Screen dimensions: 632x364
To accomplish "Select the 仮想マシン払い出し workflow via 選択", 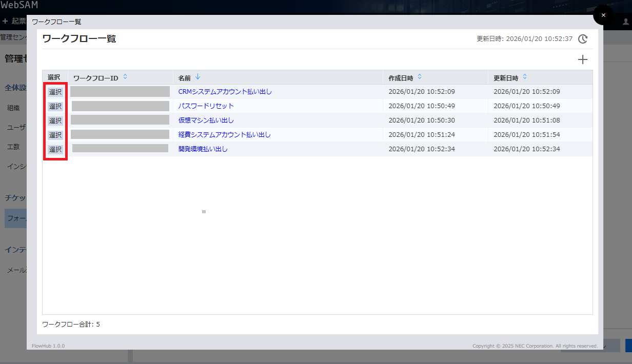I will (x=55, y=120).
